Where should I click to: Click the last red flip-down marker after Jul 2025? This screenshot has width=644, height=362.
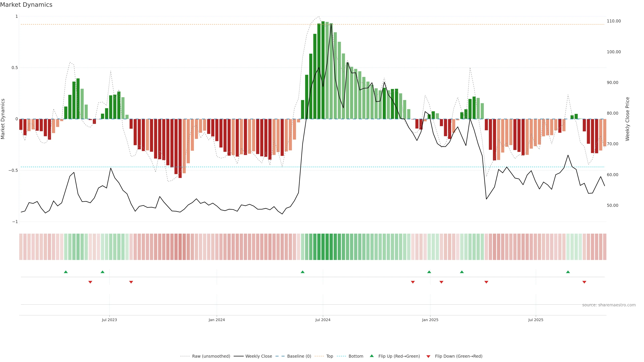pos(584,282)
